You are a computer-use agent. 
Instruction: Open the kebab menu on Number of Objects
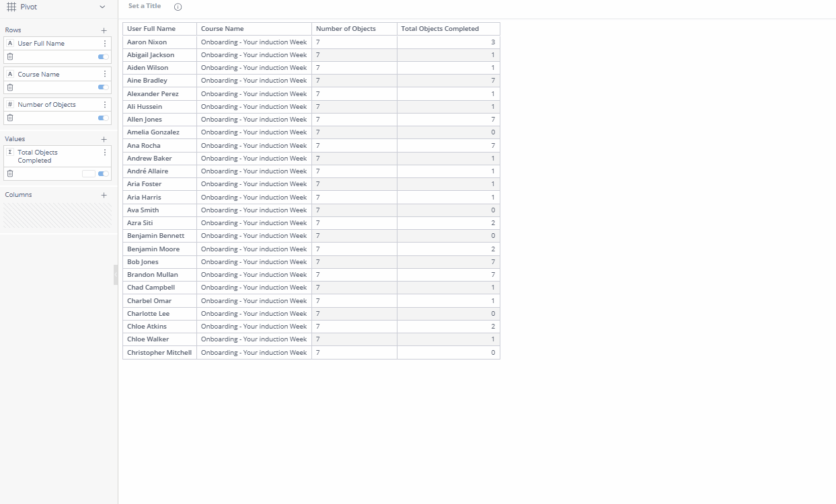pyautogui.click(x=104, y=104)
